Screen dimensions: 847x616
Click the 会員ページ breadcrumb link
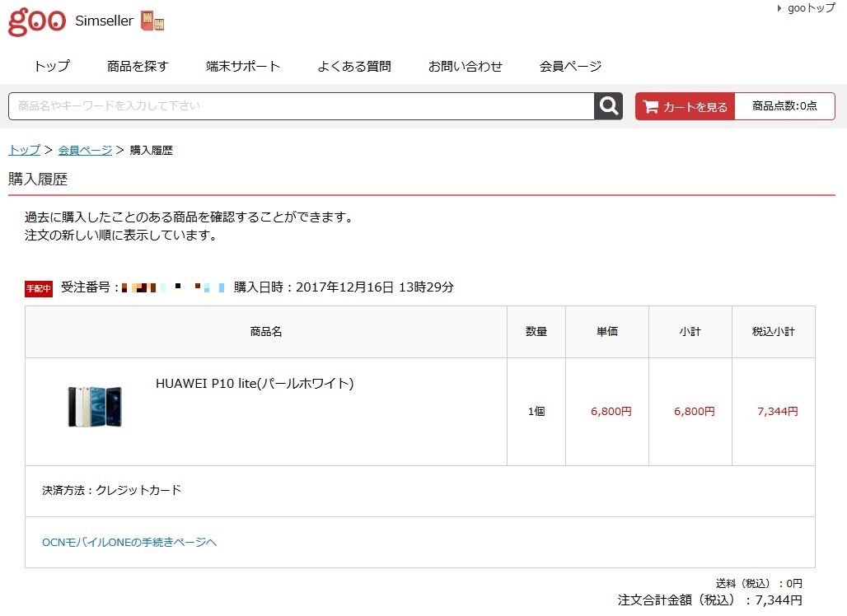click(x=85, y=150)
